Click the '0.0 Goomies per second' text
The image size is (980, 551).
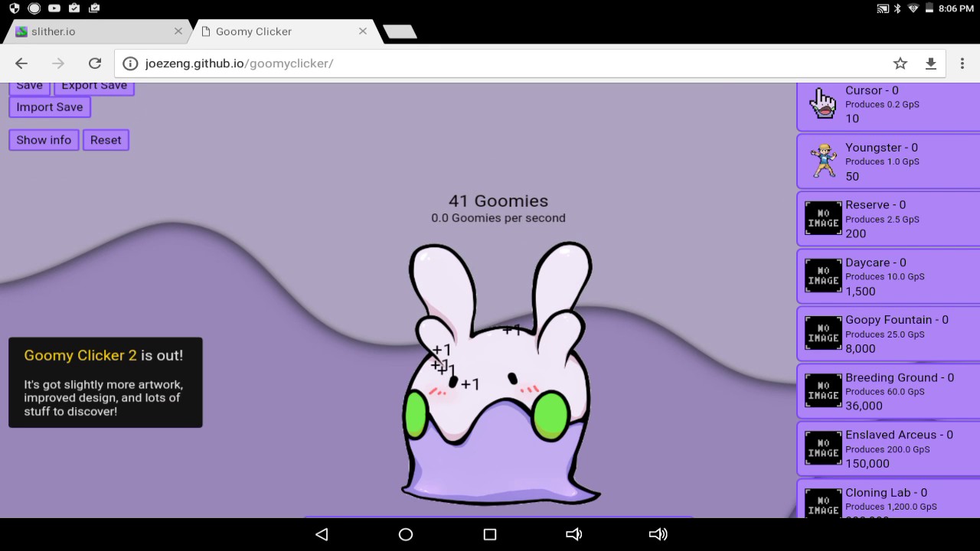[498, 218]
